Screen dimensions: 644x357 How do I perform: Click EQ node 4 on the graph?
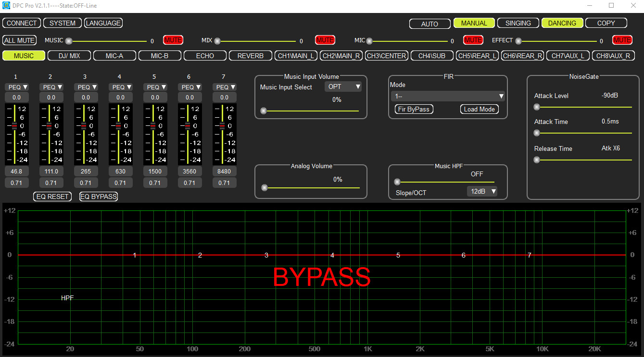[332, 255]
